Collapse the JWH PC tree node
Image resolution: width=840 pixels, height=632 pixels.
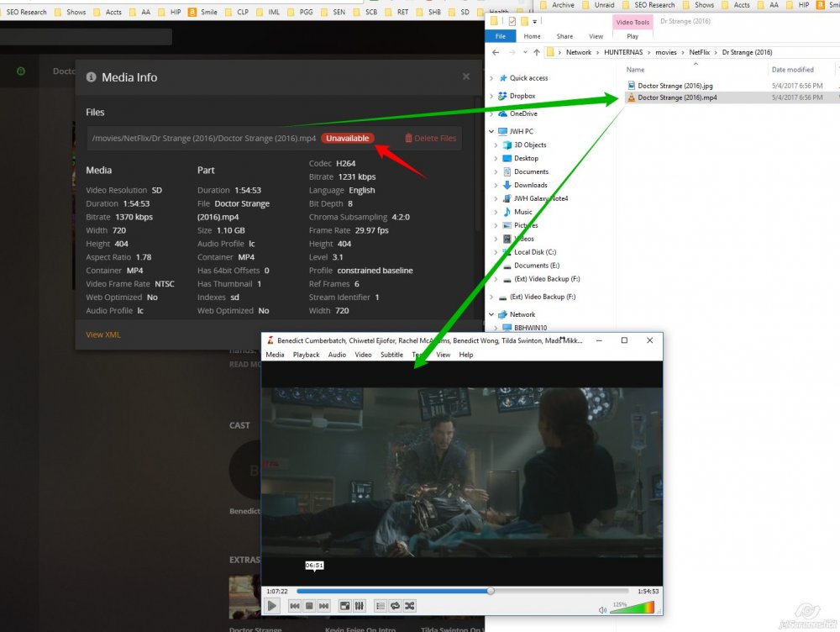click(491, 131)
